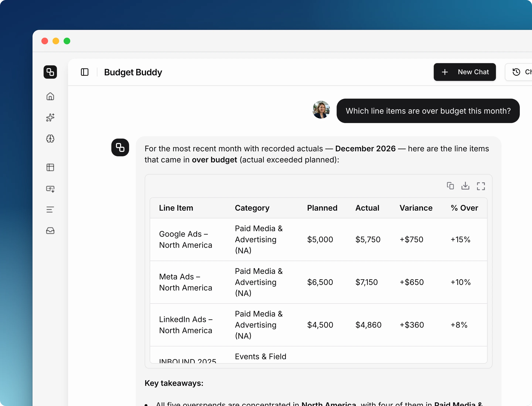Click the % Over column header

[x=464, y=208]
